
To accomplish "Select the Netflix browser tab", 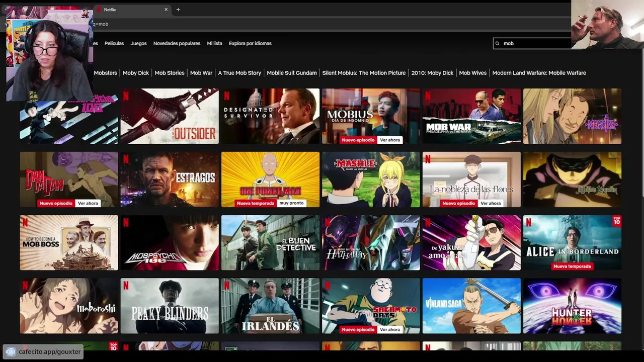I will pyautogui.click(x=132, y=10).
